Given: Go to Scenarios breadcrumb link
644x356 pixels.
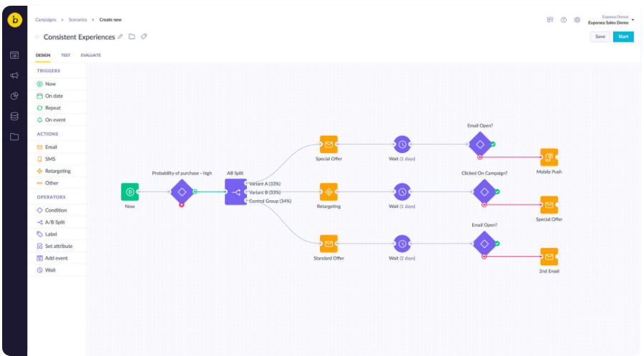Looking at the screenshot, I should (77, 20).
